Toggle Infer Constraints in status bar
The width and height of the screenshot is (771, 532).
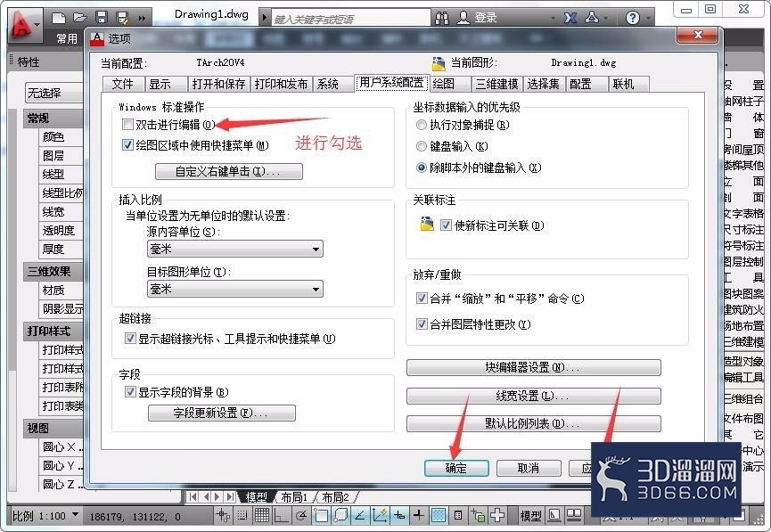coord(223,515)
